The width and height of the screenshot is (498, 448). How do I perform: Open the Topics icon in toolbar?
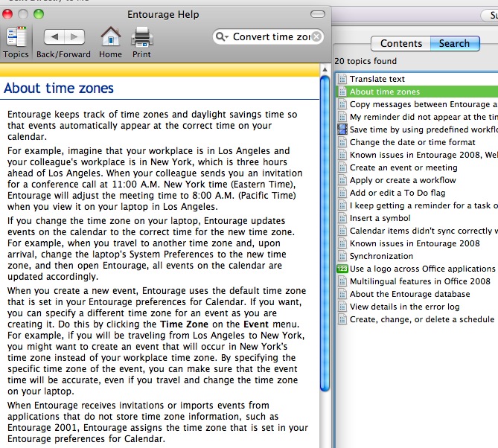point(16,42)
